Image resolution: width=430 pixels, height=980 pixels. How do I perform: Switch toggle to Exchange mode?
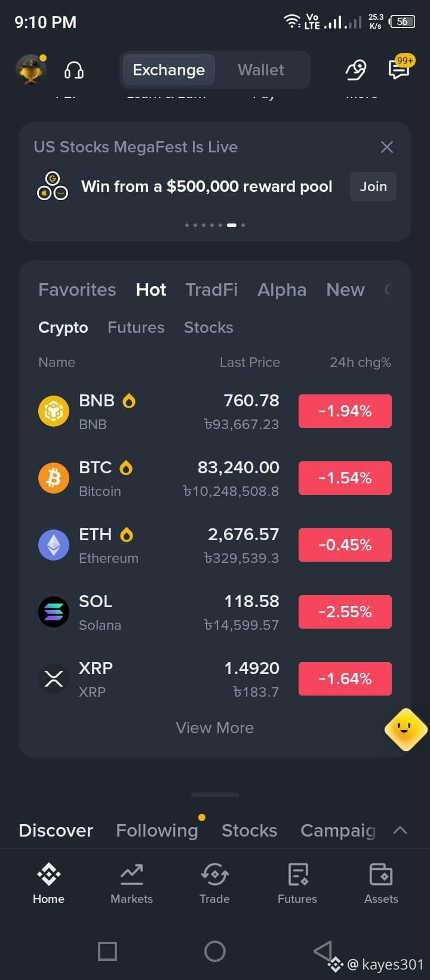point(168,70)
